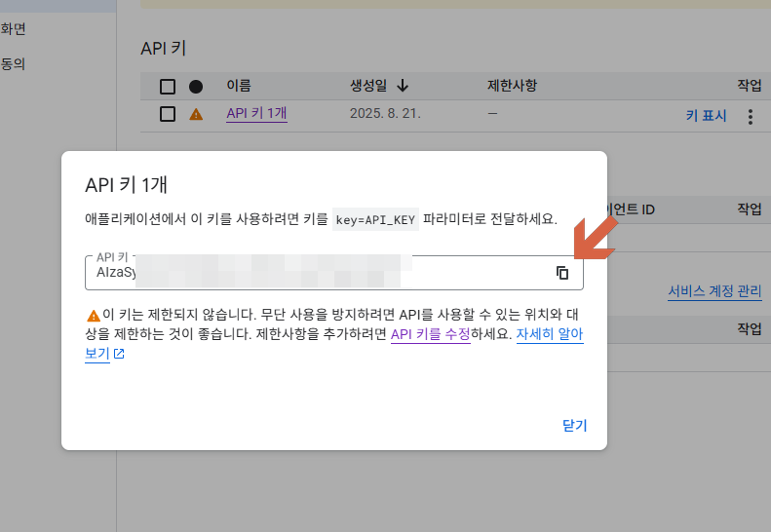Sort by 생성일 column arrow
771x532 pixels.
(x=403, y=86)
